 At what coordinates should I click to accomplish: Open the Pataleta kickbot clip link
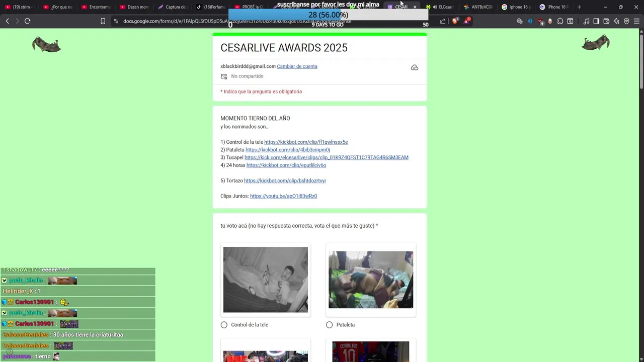point(288,150)
